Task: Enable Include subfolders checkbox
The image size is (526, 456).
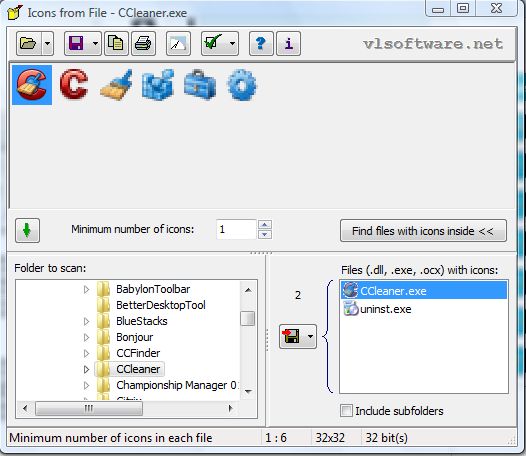Action: (x=346, y=411)
